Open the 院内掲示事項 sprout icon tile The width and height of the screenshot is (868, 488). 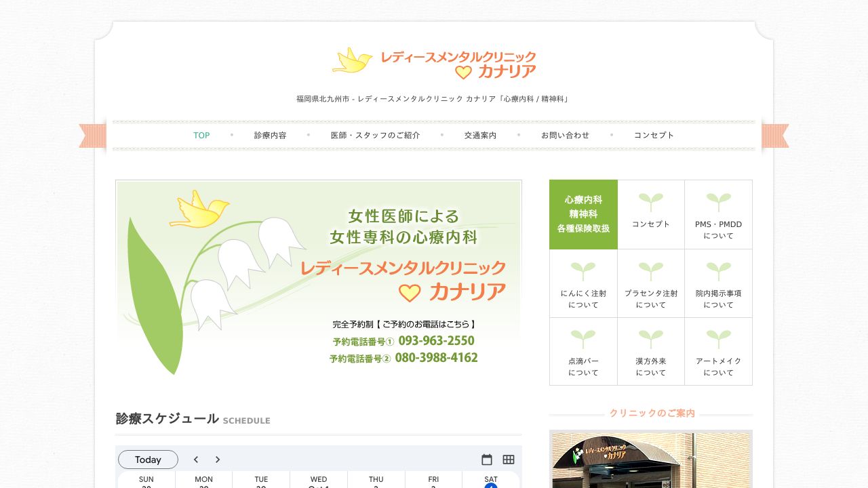(718, 283)
